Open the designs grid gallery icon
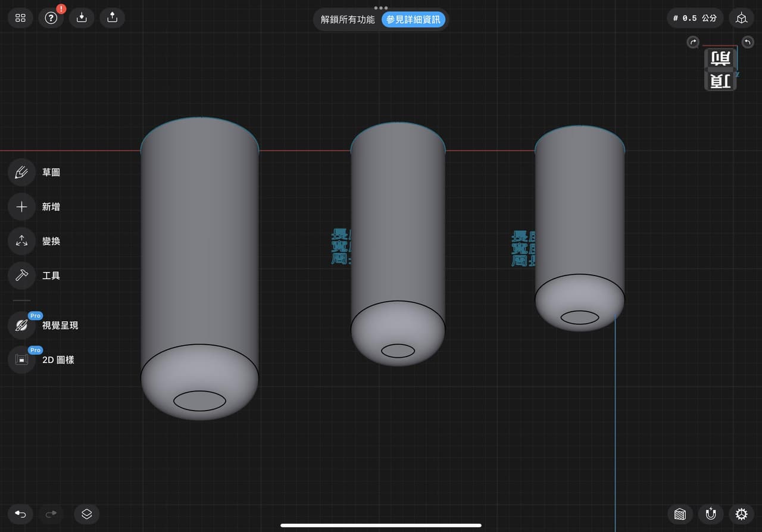 point(21,18)
